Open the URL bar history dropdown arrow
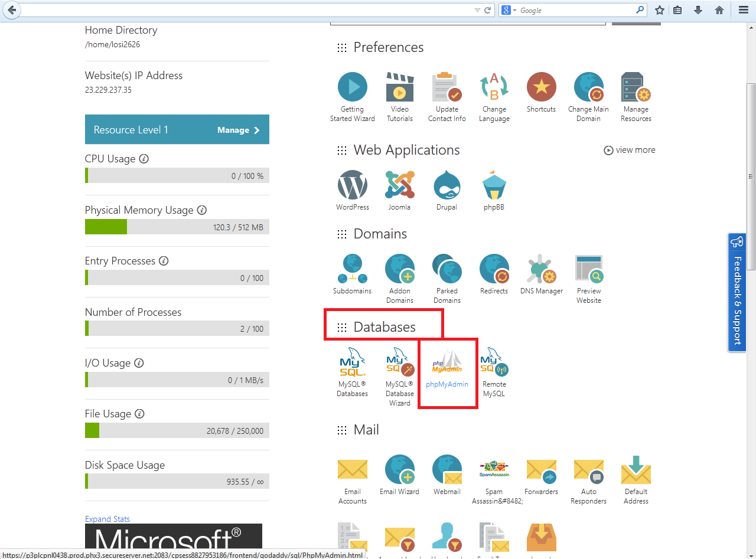This screenshot has height=559, width=756. pos(477,10)
